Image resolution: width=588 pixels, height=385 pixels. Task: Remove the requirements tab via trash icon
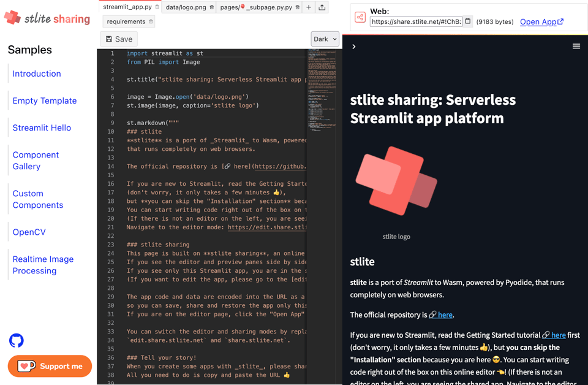click(151, 22)
